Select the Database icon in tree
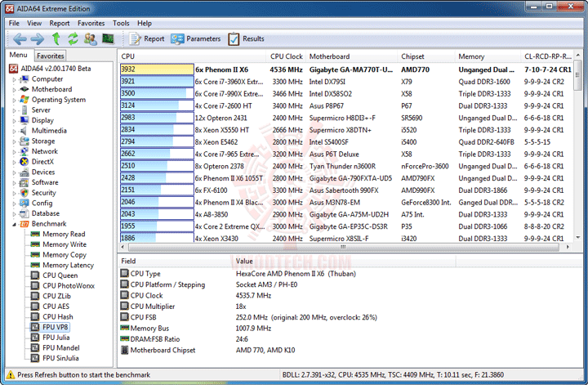Viewport: 588px width, 385px height. click(x=24, y=213)
